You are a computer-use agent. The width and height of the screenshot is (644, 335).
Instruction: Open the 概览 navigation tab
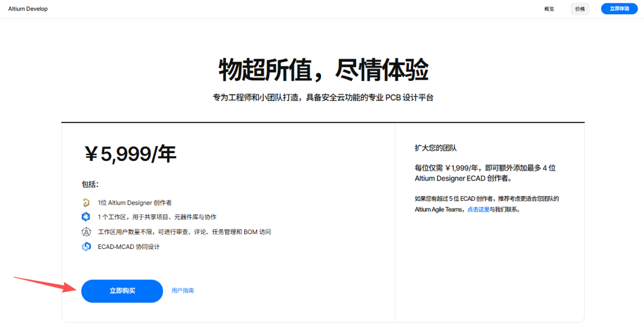pos(549,9)
